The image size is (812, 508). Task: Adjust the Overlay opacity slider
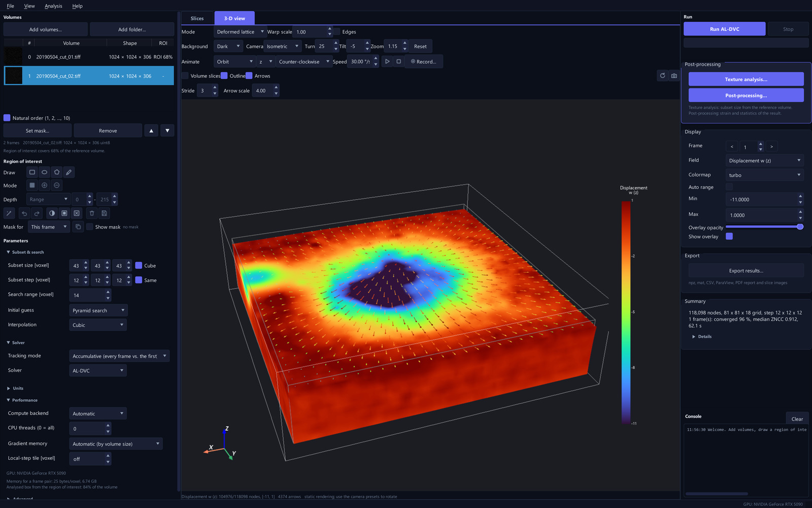[765, 227]
